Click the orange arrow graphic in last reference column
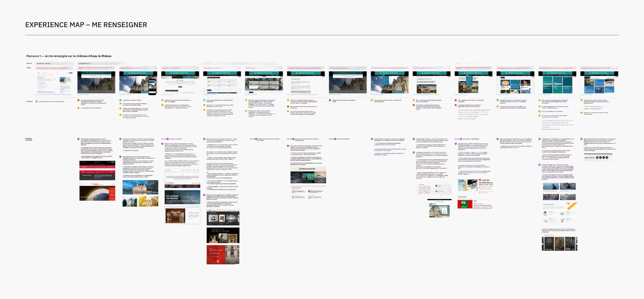The image size is (644, 299). 572,206
